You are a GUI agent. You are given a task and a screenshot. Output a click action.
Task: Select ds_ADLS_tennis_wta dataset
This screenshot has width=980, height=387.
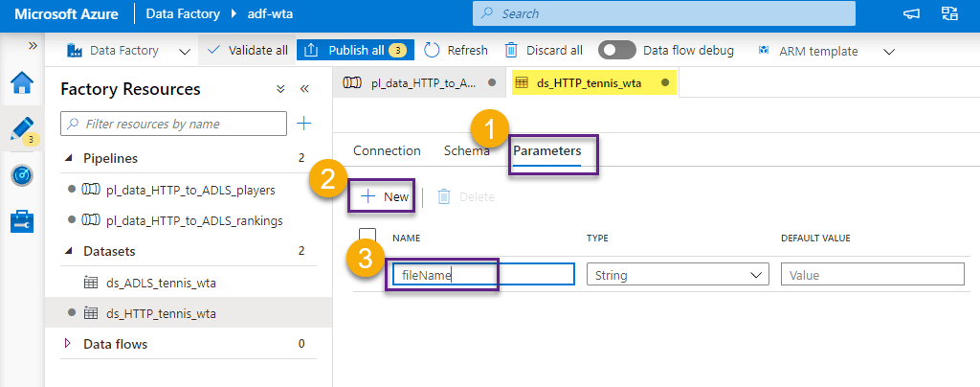153,283
